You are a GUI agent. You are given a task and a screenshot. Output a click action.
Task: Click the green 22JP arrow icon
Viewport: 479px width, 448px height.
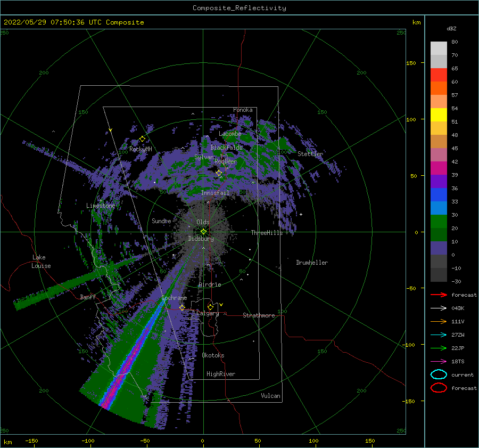coord(439,348)
